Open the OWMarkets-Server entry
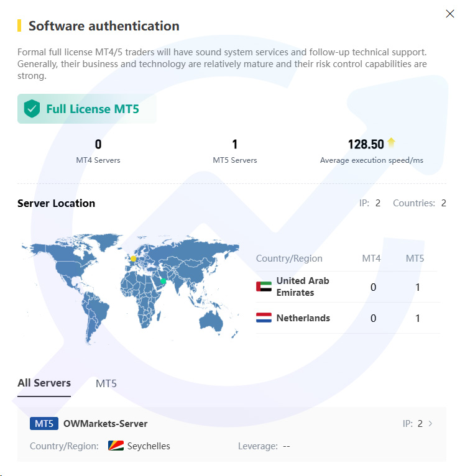 tap(232, 434)
